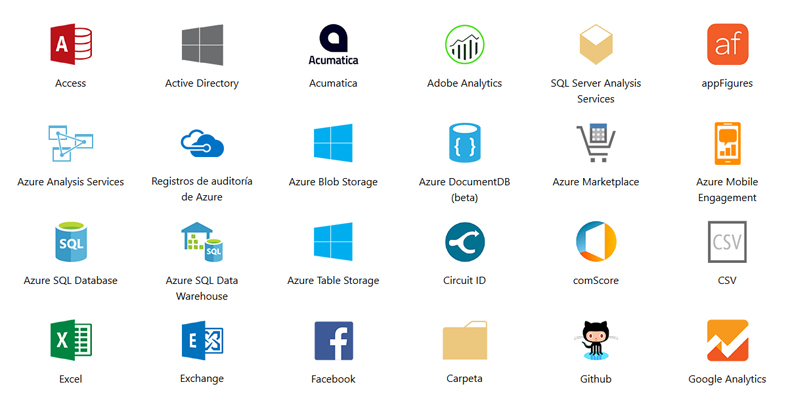Click the 'Active Directory' label
This screenshot has width=800, height=400.
202,83
